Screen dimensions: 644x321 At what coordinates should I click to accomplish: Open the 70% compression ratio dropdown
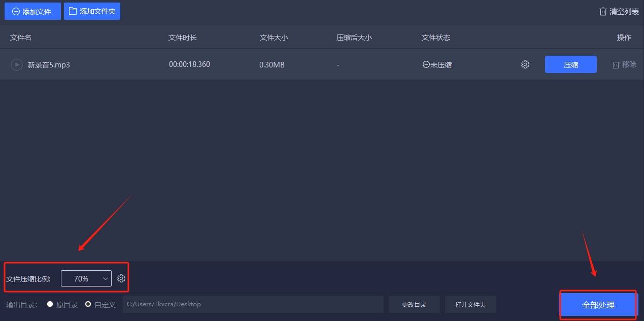(x=86, y=278)
